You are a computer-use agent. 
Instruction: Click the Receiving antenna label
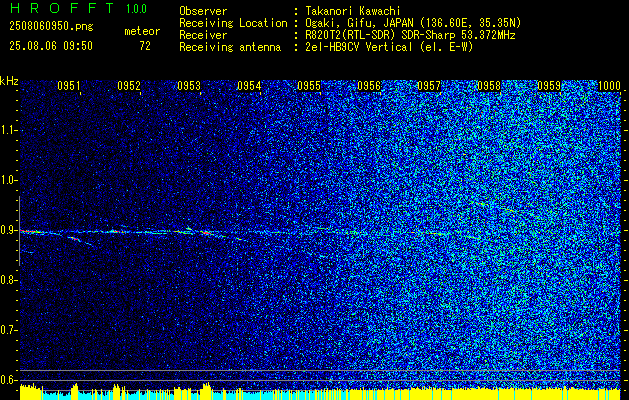coord(230,47)
